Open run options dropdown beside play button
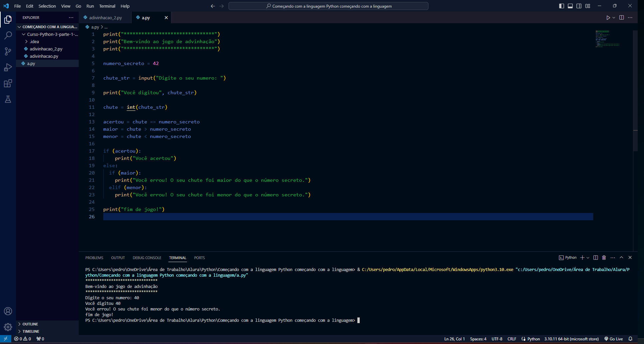The height and width of the screenshot is (344, 644). [614, 18]
